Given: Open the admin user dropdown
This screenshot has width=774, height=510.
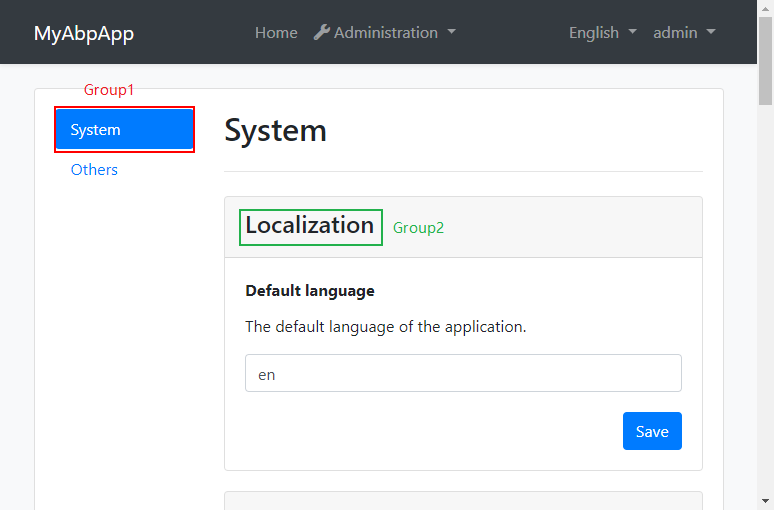Looking at the screenshot, I should pos(684,33).
